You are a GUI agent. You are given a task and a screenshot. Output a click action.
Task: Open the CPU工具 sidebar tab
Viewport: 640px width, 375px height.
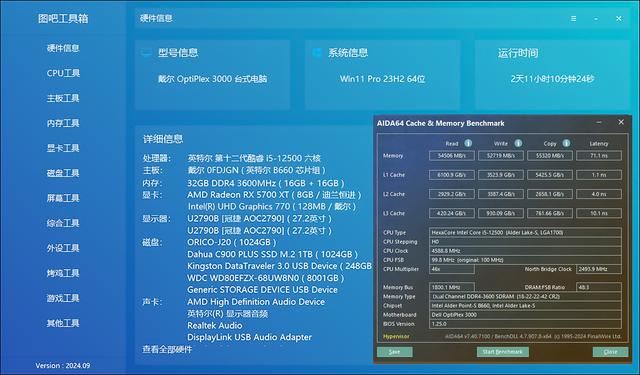(63, 73)
